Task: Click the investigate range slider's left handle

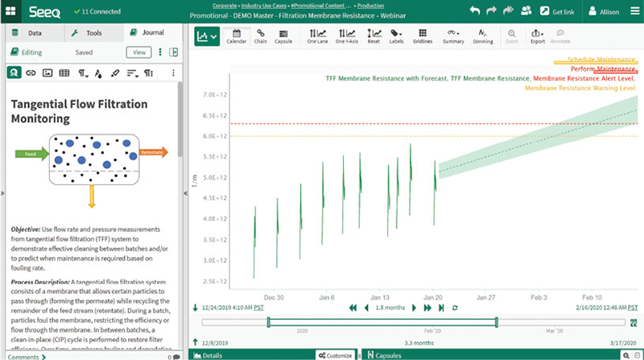Action: point(268,322)
